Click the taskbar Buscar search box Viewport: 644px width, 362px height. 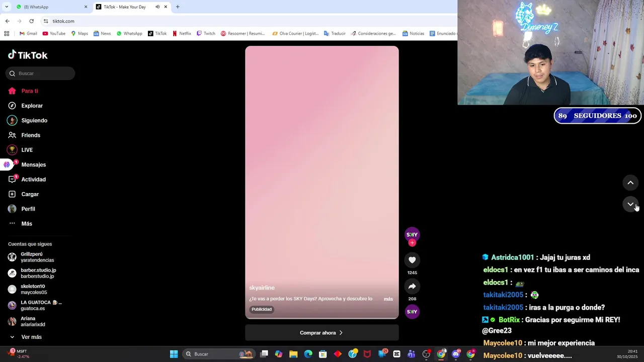click(219, 354)
